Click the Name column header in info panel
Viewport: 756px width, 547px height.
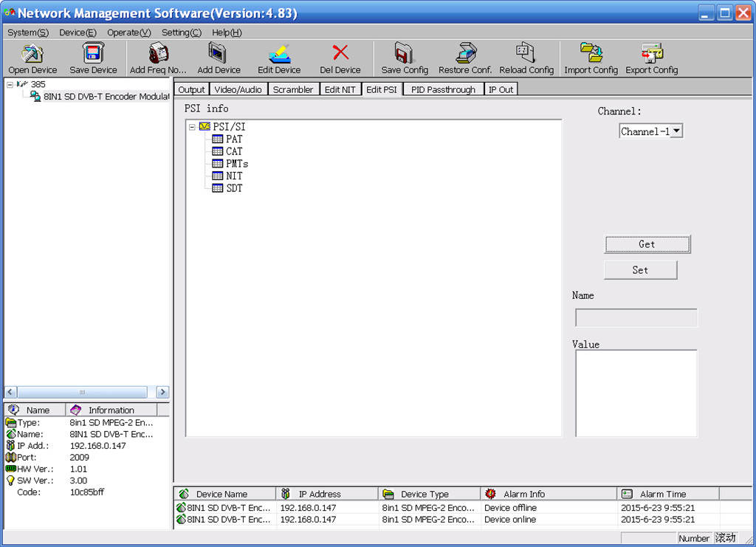point(35,410)
